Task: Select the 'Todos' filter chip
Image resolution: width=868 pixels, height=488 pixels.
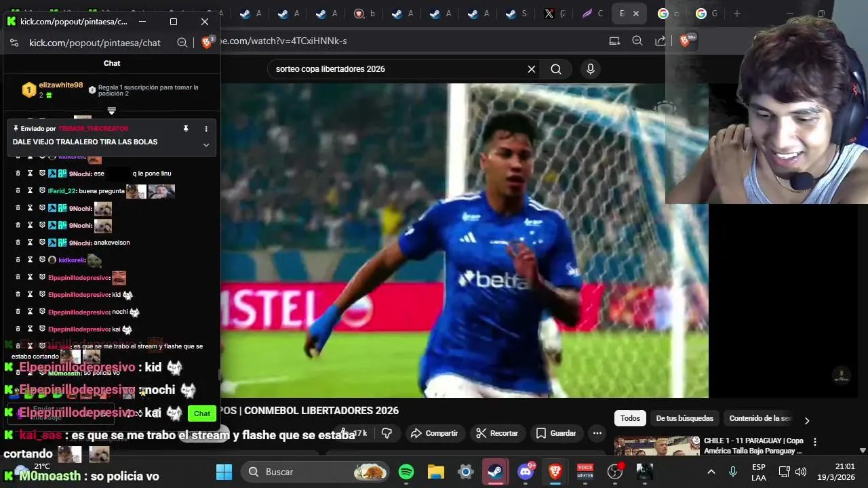Action: (x=630, y=418)
